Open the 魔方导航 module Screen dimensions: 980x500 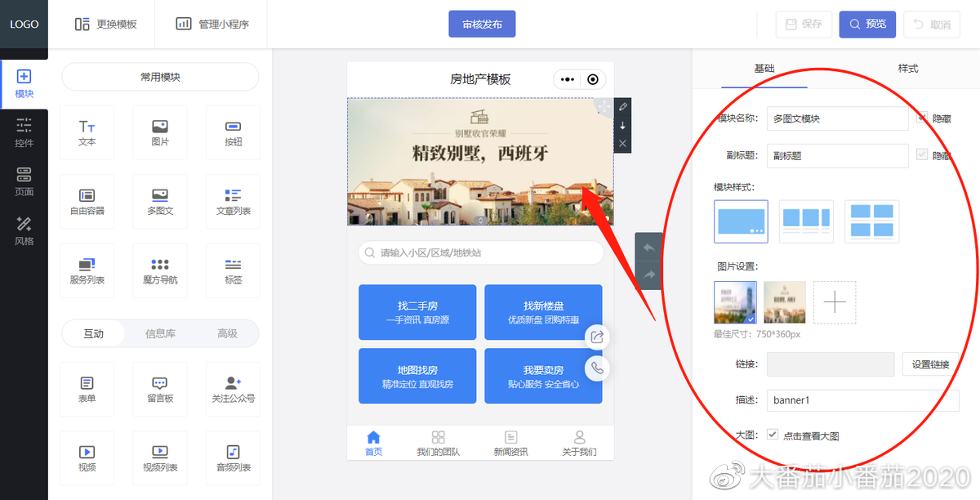pyautogui.click(x=160, y=270)
